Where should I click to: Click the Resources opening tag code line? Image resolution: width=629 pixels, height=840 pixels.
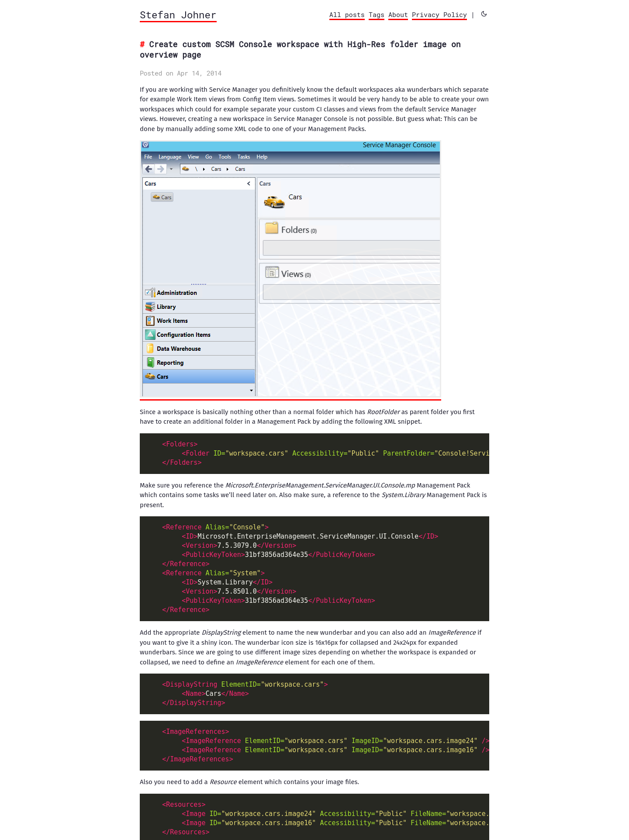183,805
